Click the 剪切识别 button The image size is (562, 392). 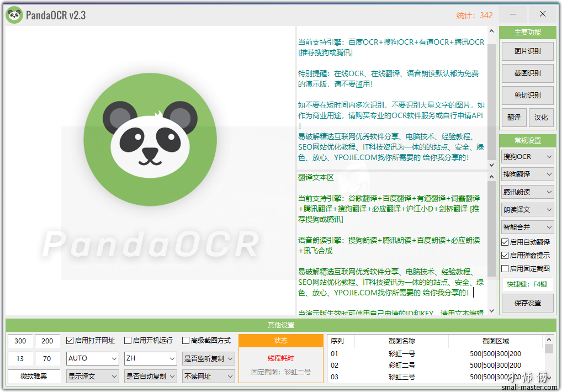(527, 96)
